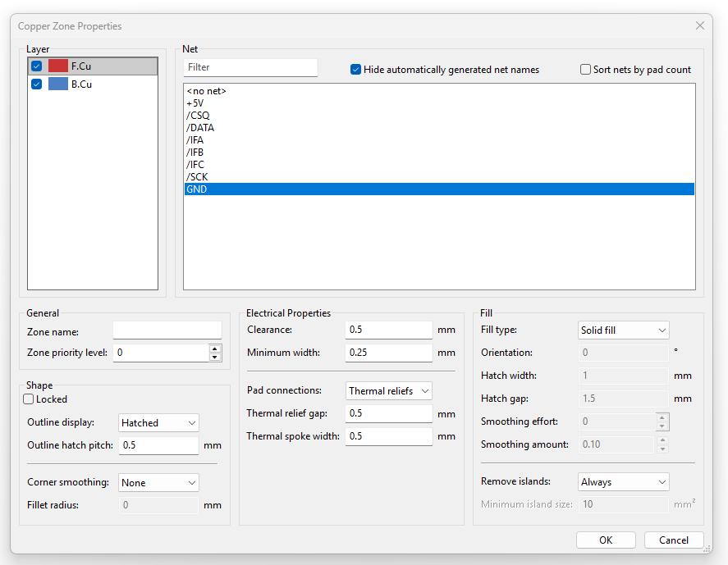Click the net Filter text field

pos(250,68)
